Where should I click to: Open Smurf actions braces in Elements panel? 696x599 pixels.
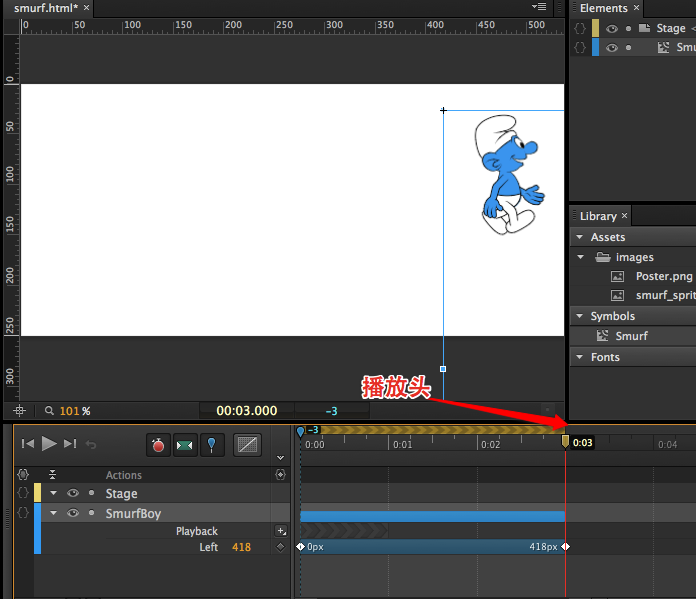pos(580,47)
